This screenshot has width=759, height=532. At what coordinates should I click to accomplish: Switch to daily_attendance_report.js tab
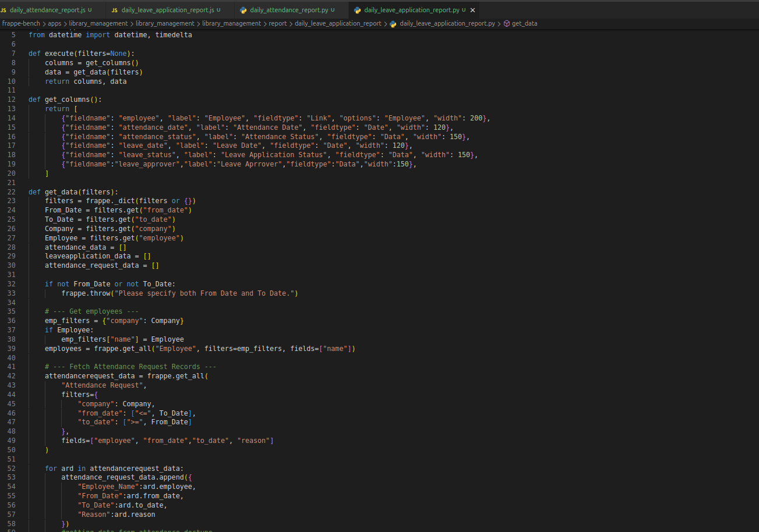coord(47,10)
